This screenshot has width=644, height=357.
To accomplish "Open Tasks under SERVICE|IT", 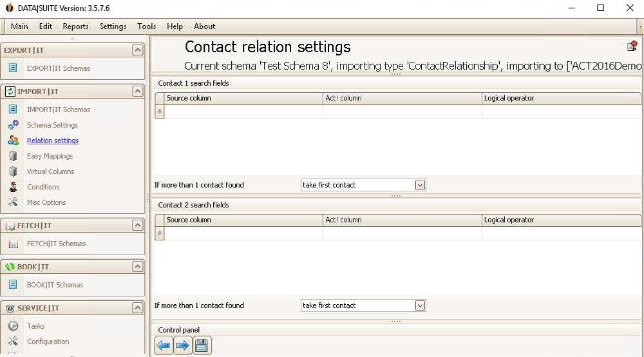I will [x=35, y=326].
